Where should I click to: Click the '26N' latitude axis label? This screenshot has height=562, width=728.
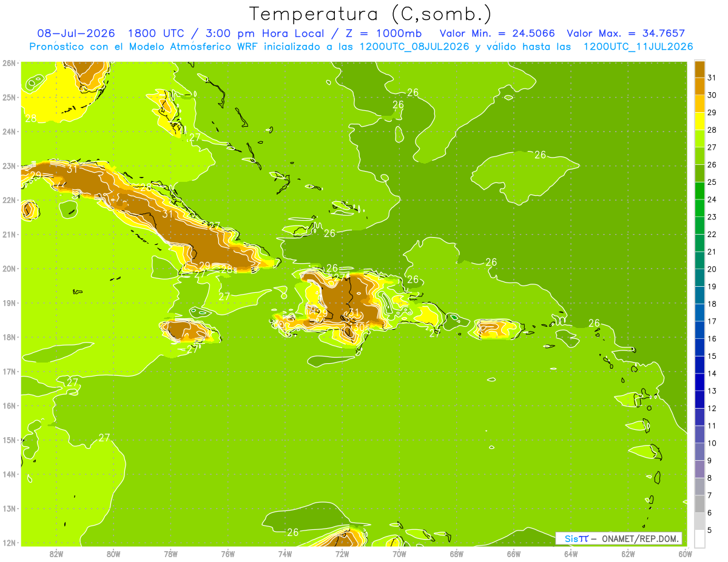8,63
